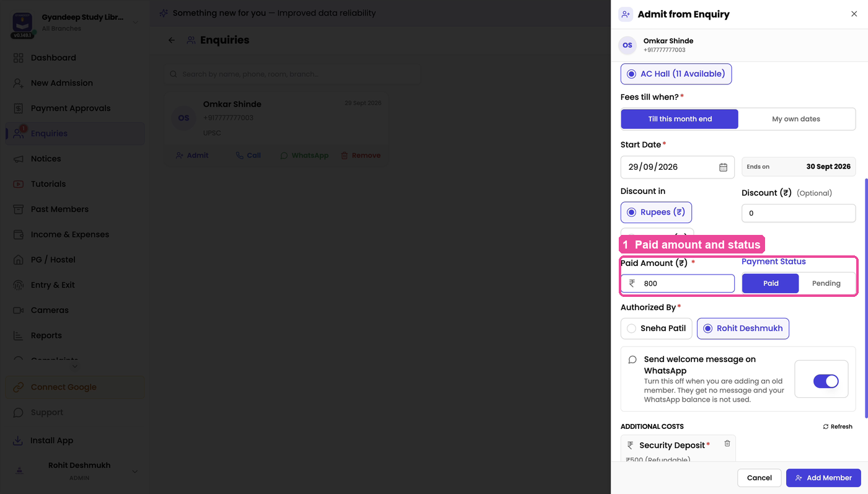The height and width of the screenshot is (494, 868).
Task: Click the admit panel vertical scrollbar
Action: coord(866,298)
